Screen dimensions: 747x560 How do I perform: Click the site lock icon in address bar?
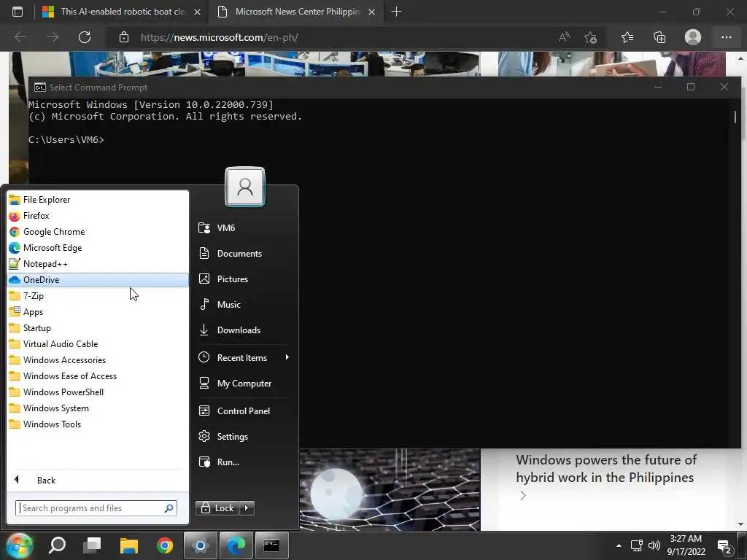124,37
